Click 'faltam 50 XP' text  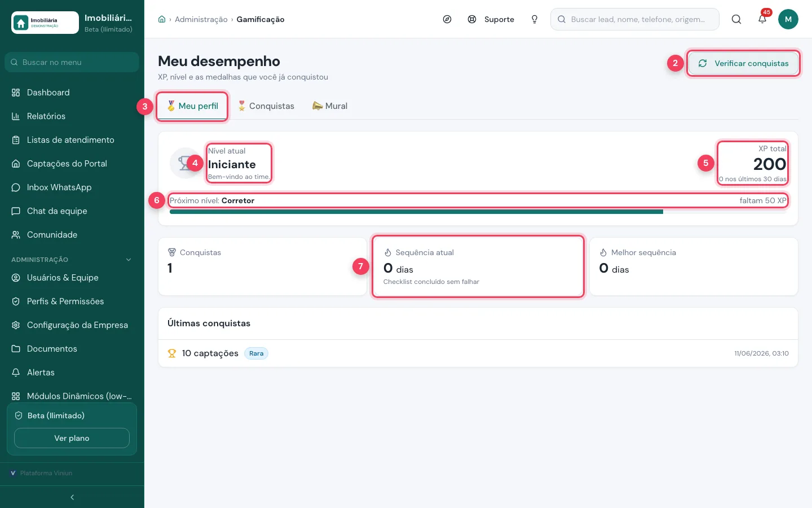[x=763, y=200]
